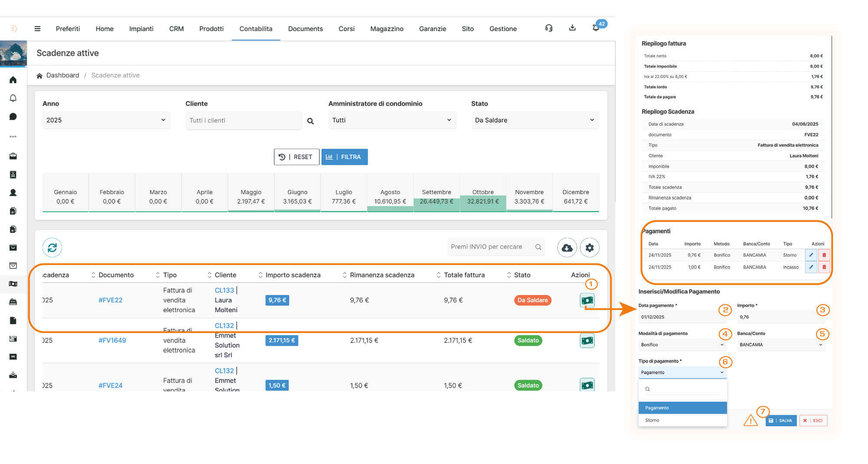
Task: Delete the Storno payment entry
Action: pyautogui.click(x=824, y=255)
